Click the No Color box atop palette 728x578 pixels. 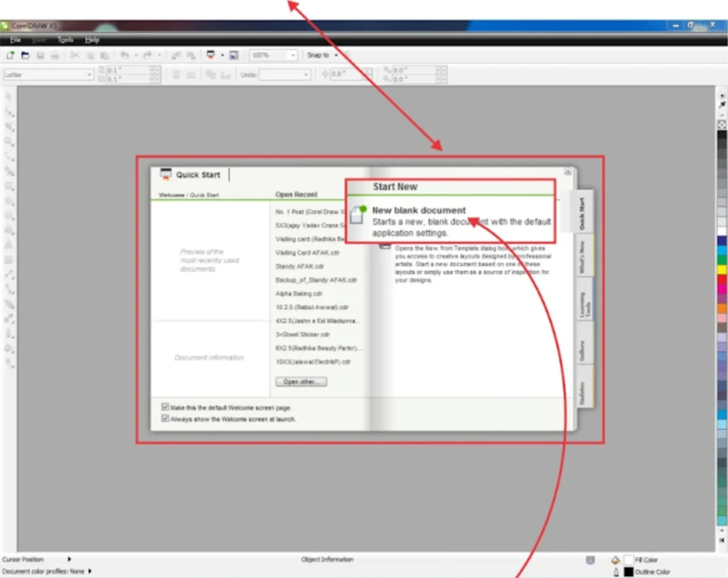pyautogui.click(x=722, y=124)
